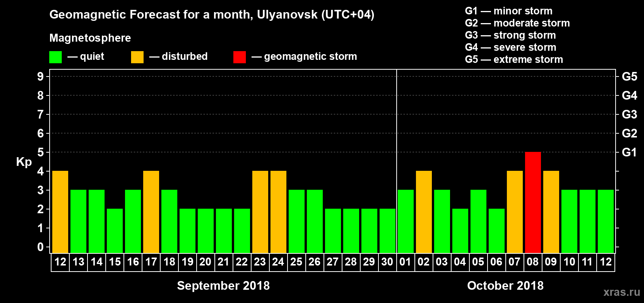The width and height of the screenshot is (644, 303).
Task: Click the Kp value 5 on left axis
Action: pos(41,152)
